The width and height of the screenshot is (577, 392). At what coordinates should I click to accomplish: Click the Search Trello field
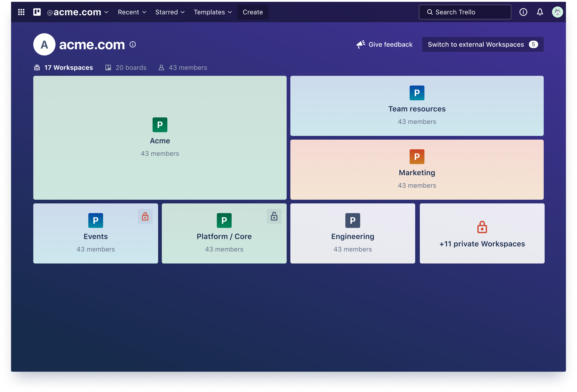click(465, 12)
